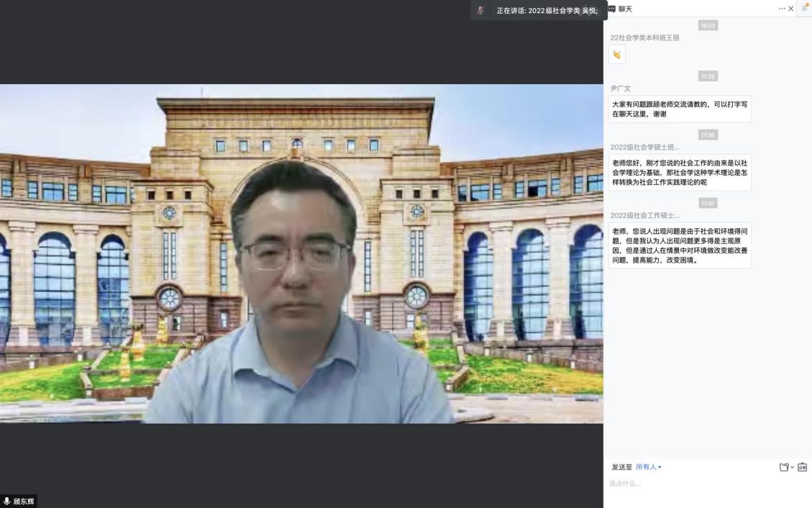Click sender name 22社会学类本科班王丽

(644, 37)
